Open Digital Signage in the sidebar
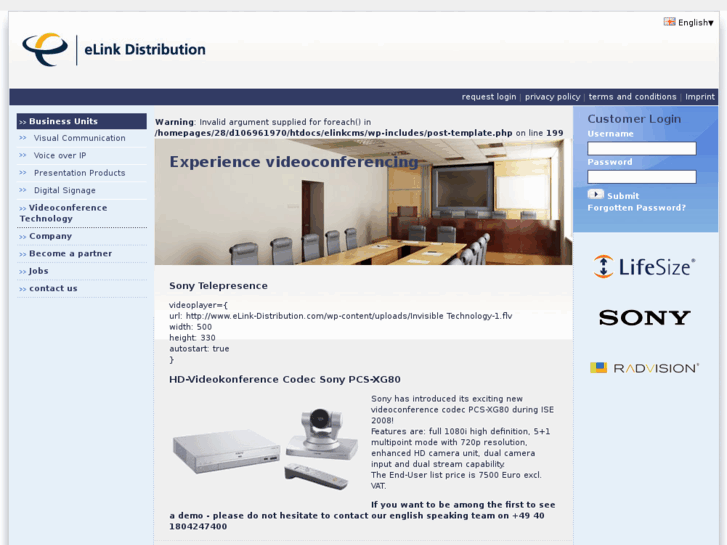The width and height of the screenshot is (727, 545). click(64, 190)
